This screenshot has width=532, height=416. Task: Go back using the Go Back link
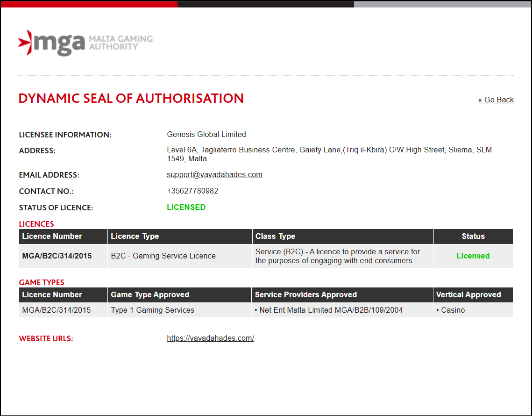tap(496, 100)
